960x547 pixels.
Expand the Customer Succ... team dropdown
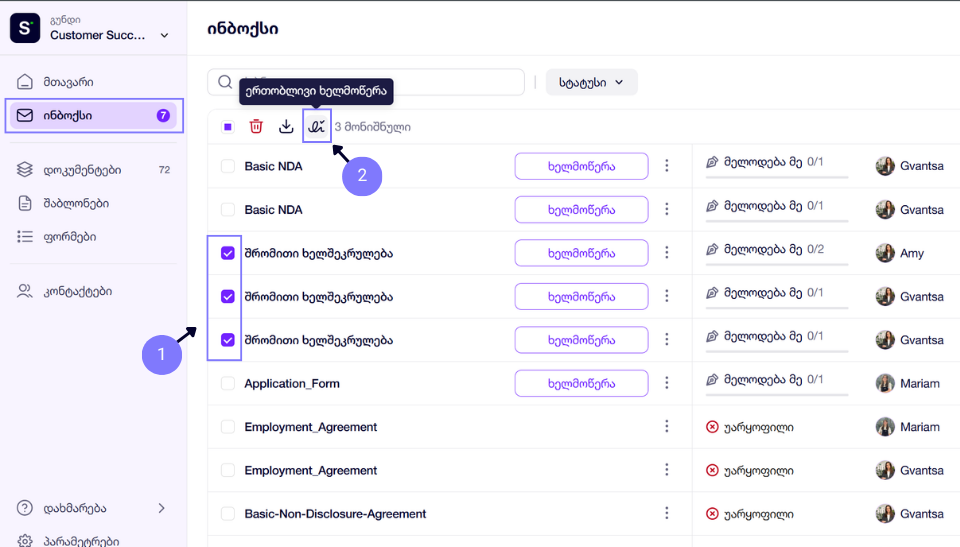click(164, 36)
